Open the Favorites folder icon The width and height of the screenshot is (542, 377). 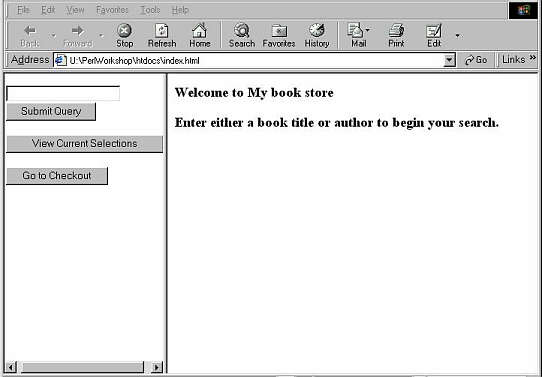click(x=279, y=31)
